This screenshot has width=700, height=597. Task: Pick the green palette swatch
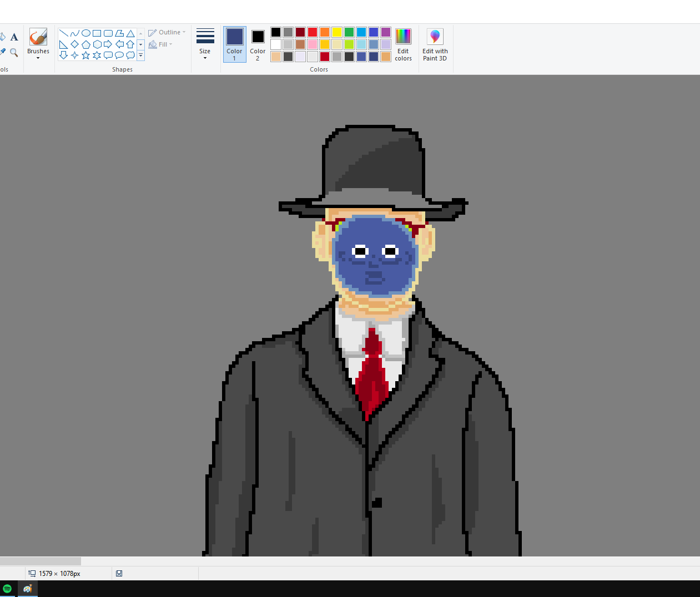pos(349,32)
